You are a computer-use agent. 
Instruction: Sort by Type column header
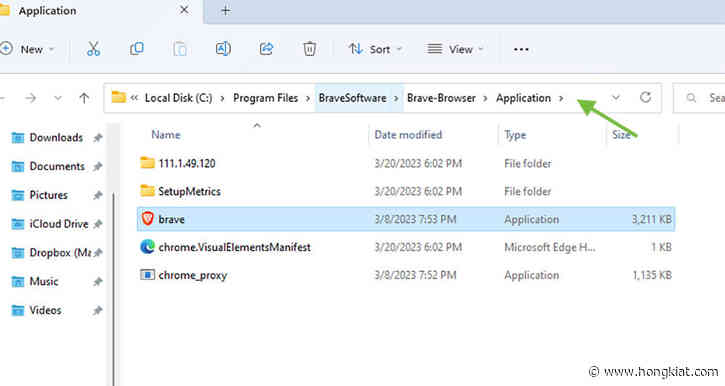click(x=515, y=135)
